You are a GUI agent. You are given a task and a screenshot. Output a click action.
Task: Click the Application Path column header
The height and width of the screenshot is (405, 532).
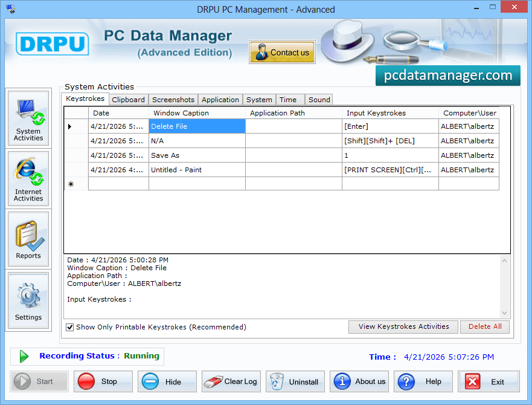coord(293,113)
